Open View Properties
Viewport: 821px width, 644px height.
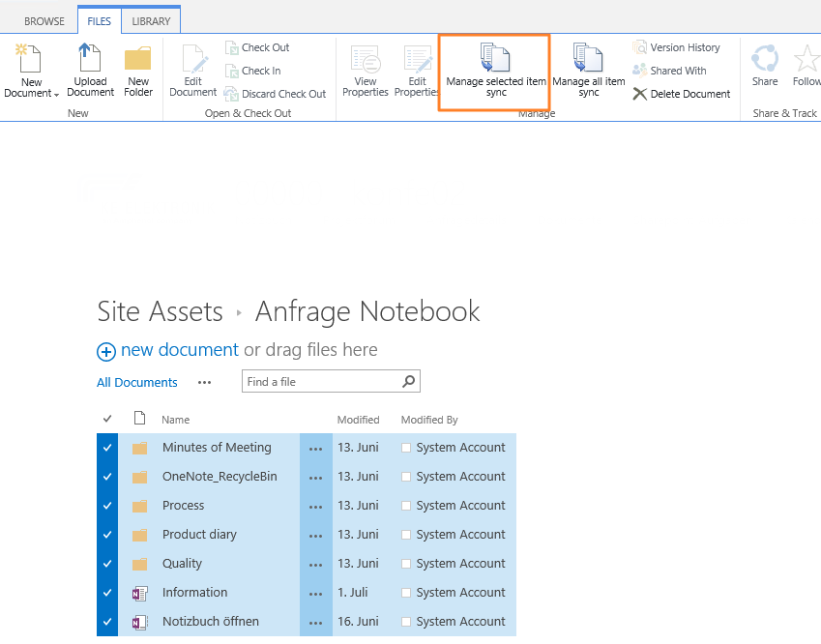(365, 71)
